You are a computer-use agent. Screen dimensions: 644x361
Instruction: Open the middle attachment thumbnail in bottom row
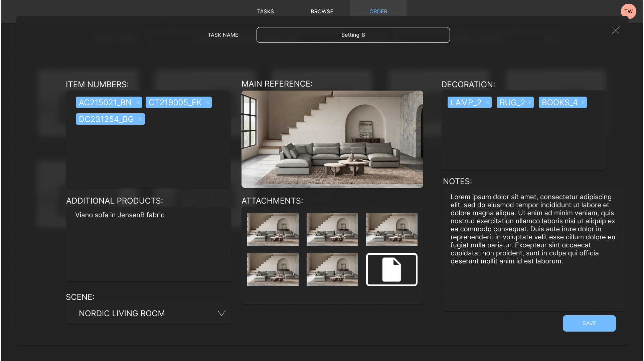pos(332,269)
